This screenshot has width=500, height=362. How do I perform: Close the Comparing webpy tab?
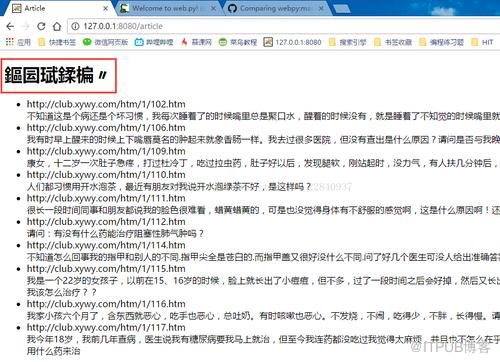(321, 8)
